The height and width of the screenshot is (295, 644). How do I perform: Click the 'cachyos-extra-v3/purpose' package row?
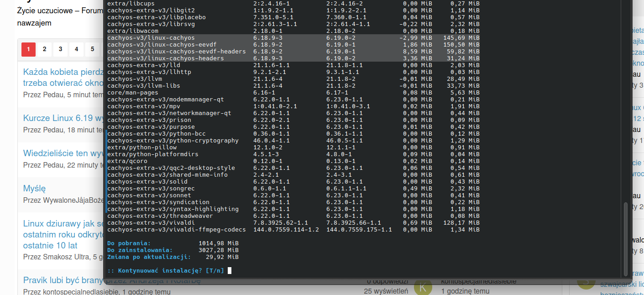click(293, 127)
